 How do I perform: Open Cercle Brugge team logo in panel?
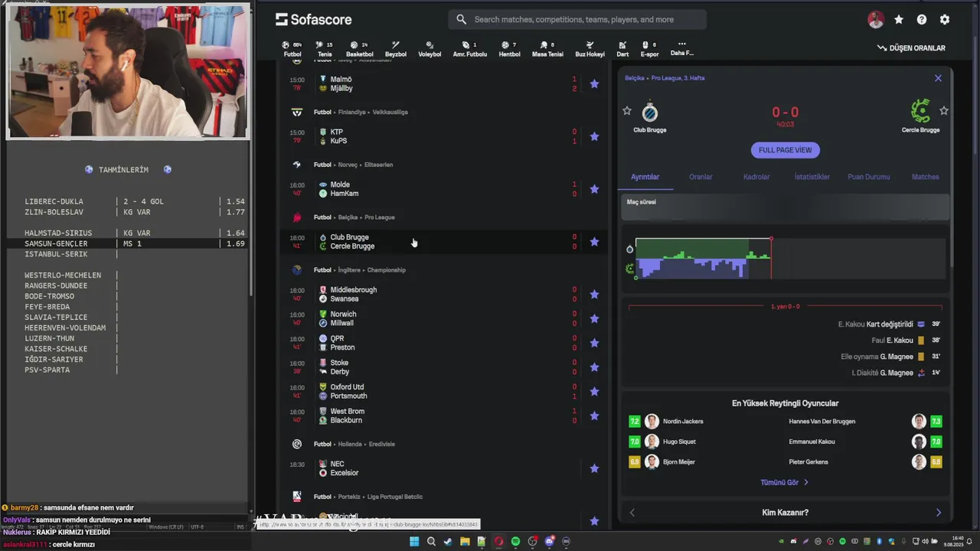(920, 112)
